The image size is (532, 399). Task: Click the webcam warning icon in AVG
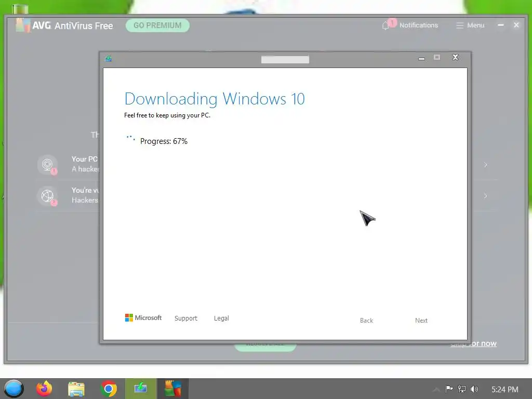point(47,165)
